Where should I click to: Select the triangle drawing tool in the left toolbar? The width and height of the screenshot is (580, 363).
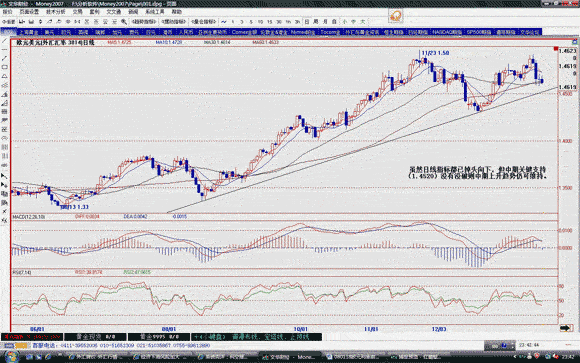(x=4, y=76)
